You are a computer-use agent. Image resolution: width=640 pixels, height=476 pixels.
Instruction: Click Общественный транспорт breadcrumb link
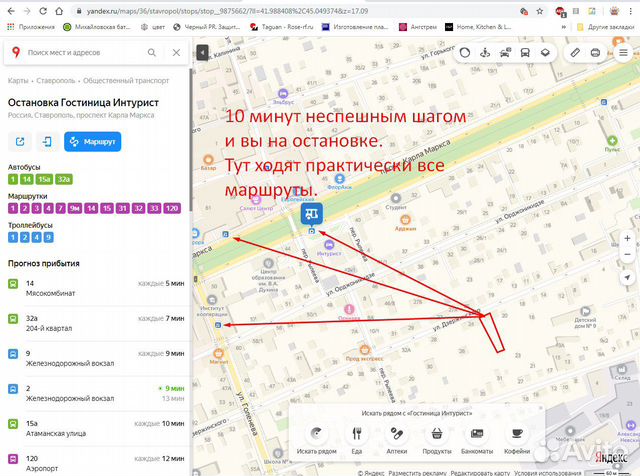[x=126, y=80]
